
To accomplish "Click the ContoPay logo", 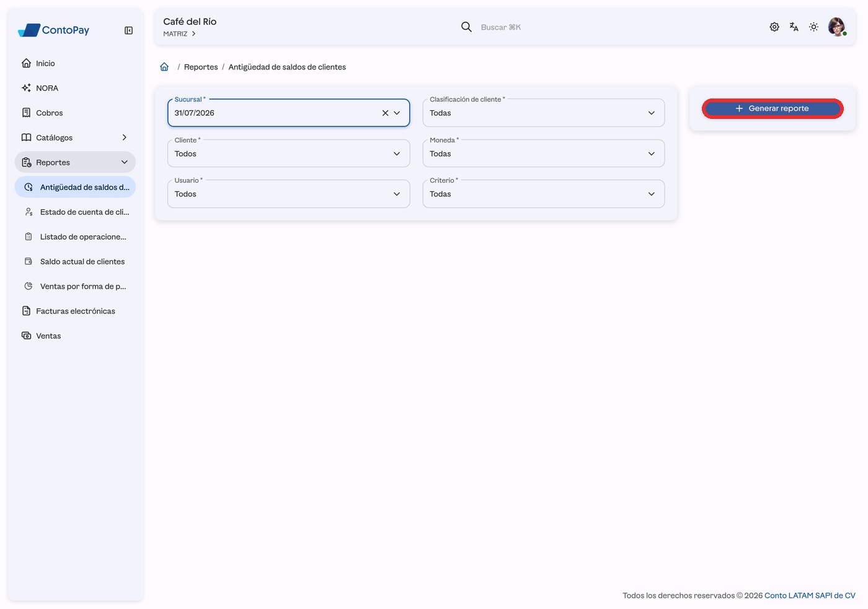I will (x=54, y=30).
